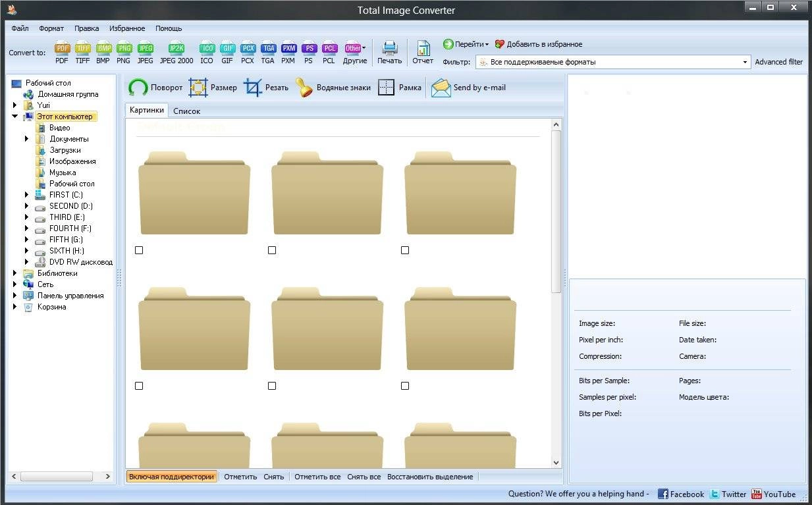Open the Facebook link icon

pyautogui.click(x=663, y=494)
